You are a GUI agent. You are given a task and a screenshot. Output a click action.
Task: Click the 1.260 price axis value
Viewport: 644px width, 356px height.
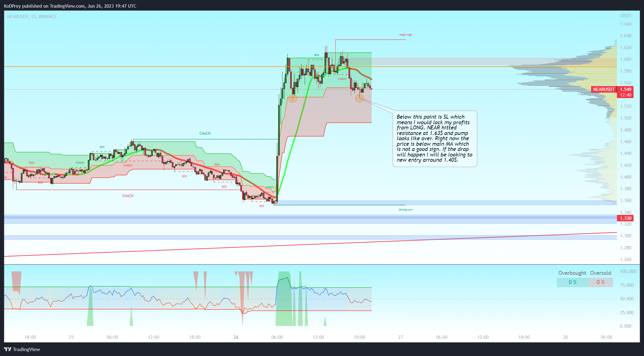click(x=626, y=259)
